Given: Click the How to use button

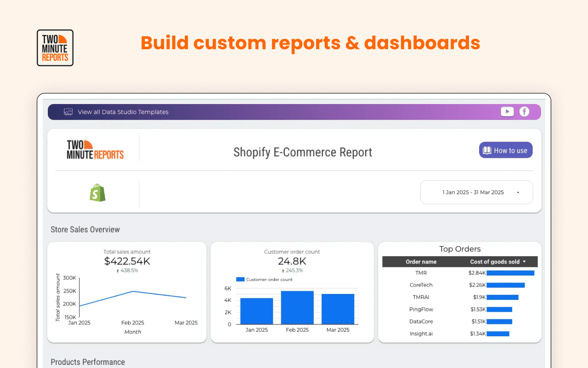Looking at the screenshot, I should [x=506, y=150].
